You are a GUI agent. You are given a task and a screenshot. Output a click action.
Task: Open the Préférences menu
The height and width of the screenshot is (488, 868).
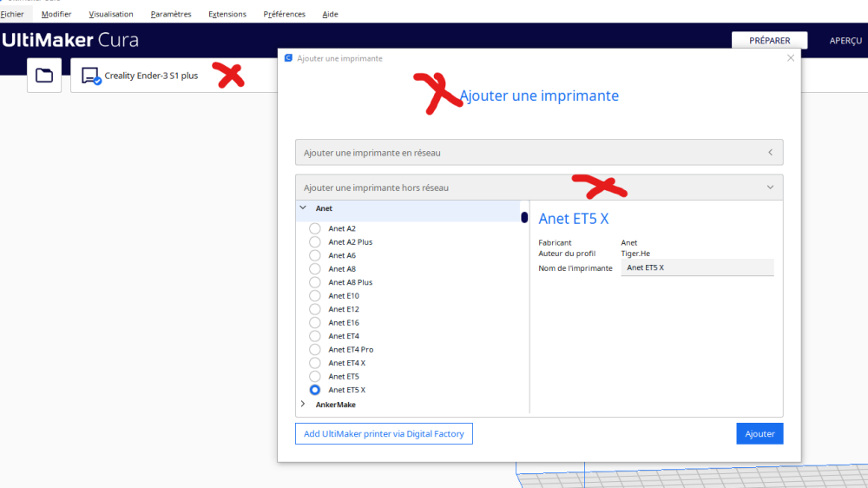click(x=285, y=14)
